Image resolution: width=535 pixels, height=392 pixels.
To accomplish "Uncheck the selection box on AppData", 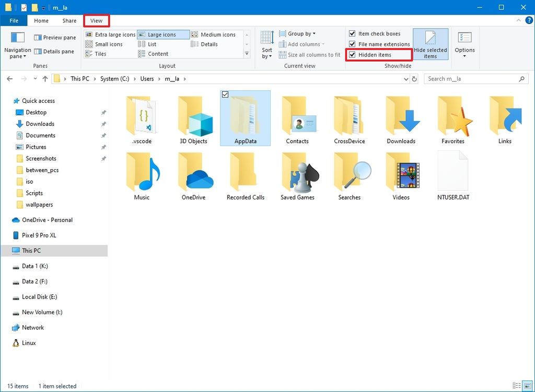I will tap(225, 94).
